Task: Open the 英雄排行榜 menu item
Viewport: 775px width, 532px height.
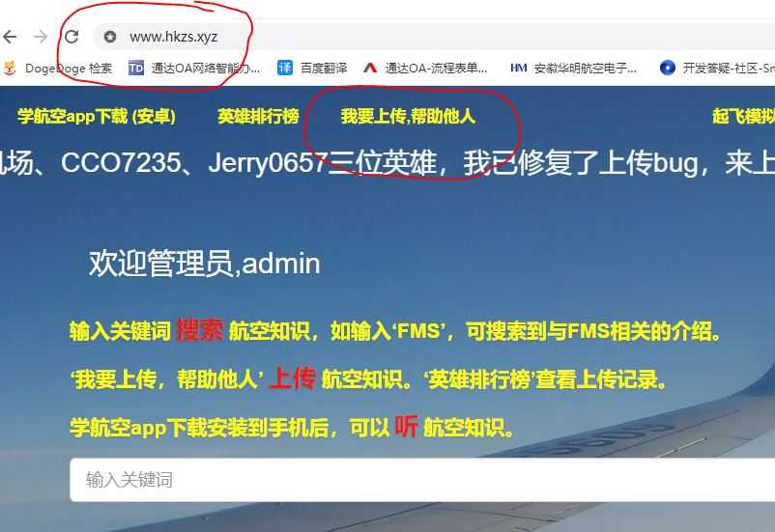Action: point(258,116)
